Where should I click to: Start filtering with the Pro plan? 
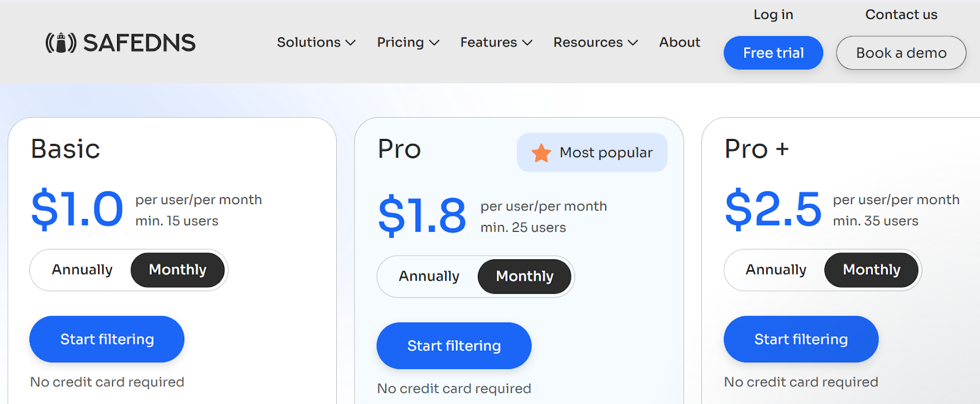454,346
